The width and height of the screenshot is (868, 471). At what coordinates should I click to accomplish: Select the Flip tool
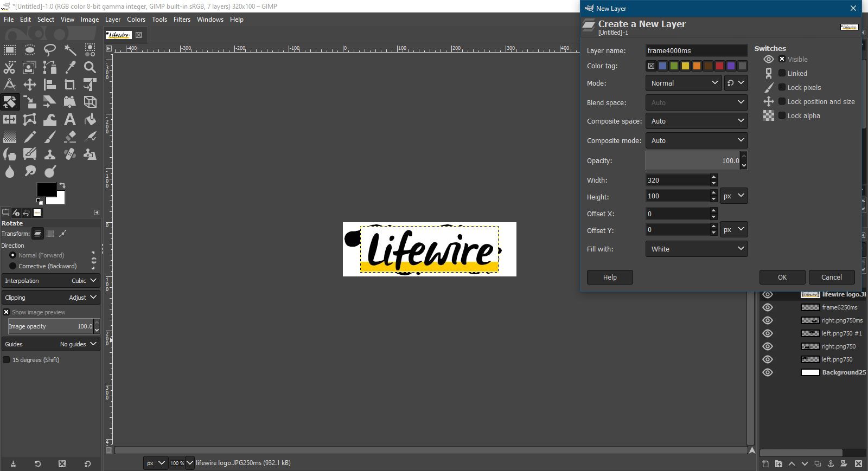10,119
